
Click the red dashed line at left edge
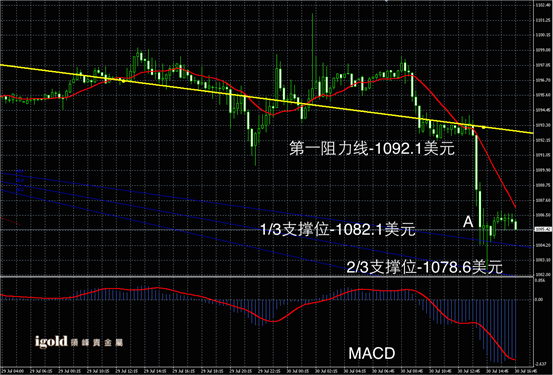[x=10, y=221]
